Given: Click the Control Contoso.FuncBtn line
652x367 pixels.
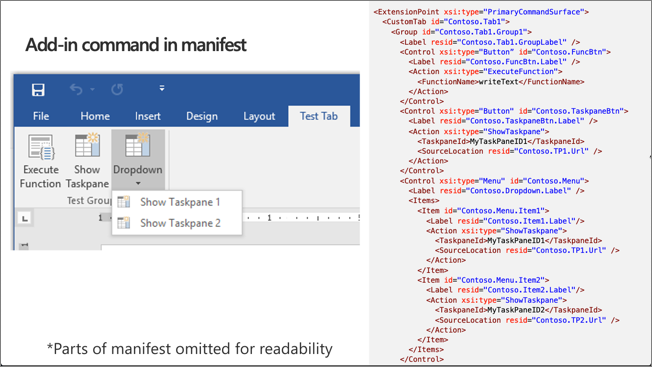Looking at the screenshot, I should pos(505,52).
